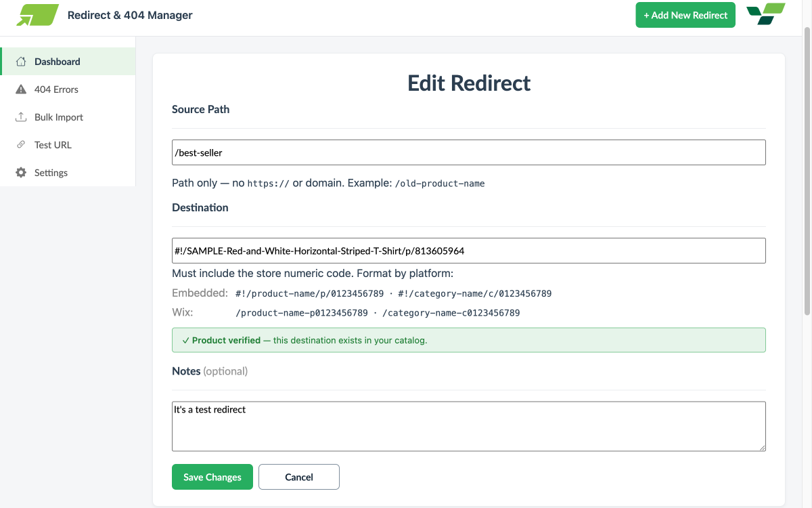Click the Bulk Import upload icon
Screen dimensions: 812x508
coord(21,117)
